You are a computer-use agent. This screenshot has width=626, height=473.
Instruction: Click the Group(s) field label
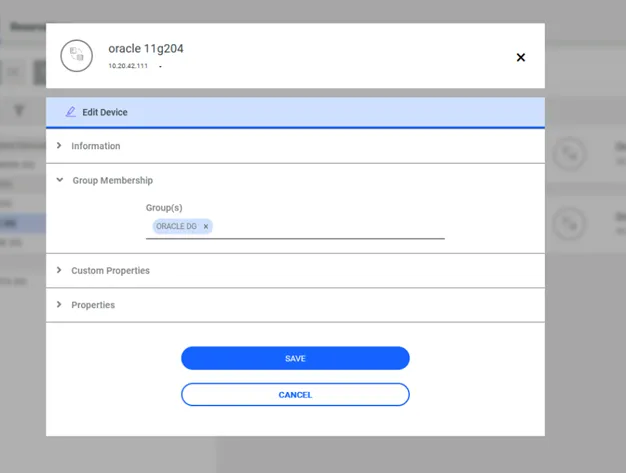point(164,208)
